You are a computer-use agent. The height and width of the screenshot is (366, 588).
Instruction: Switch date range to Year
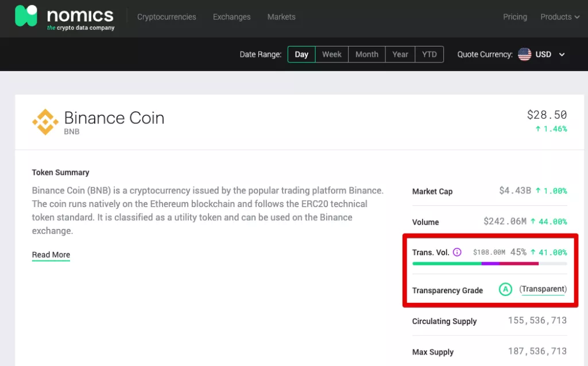point(400,54)
